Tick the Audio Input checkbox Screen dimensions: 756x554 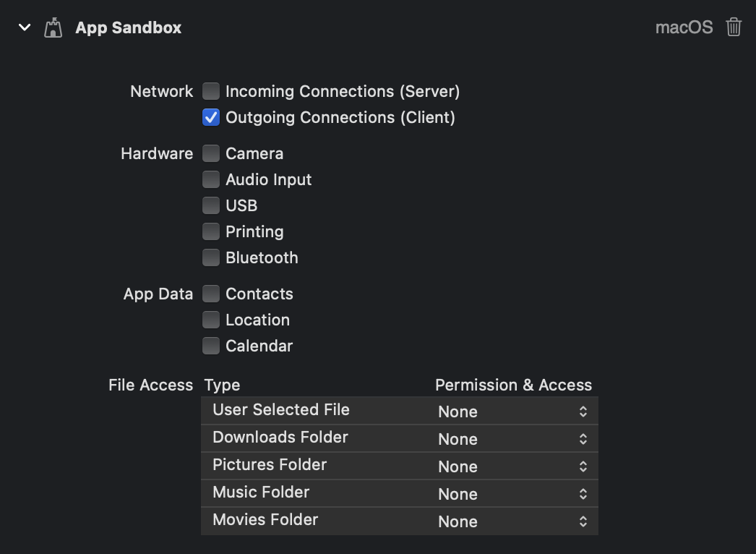211,179
